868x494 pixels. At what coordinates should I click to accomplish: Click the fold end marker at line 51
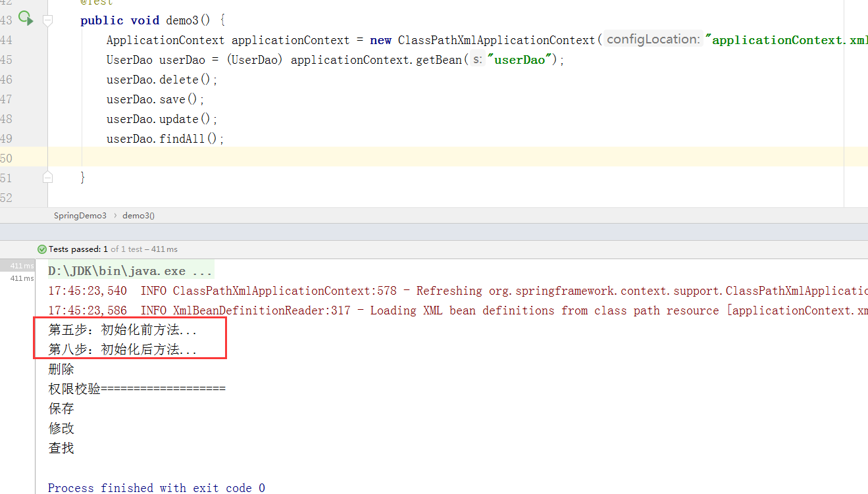[47, 177]
